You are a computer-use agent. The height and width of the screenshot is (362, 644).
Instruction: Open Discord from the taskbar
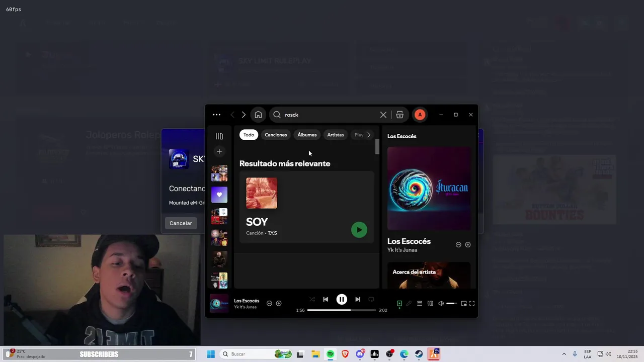pos(360,354)
